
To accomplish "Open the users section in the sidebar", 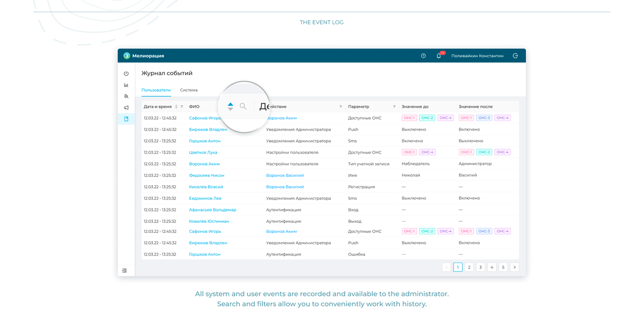I will (126, 96).
